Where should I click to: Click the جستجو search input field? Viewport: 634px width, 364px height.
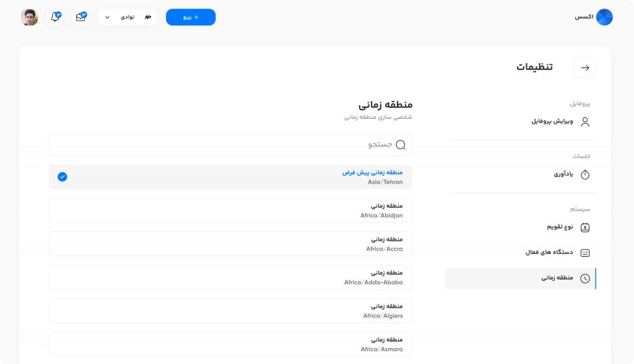(230, 145)
